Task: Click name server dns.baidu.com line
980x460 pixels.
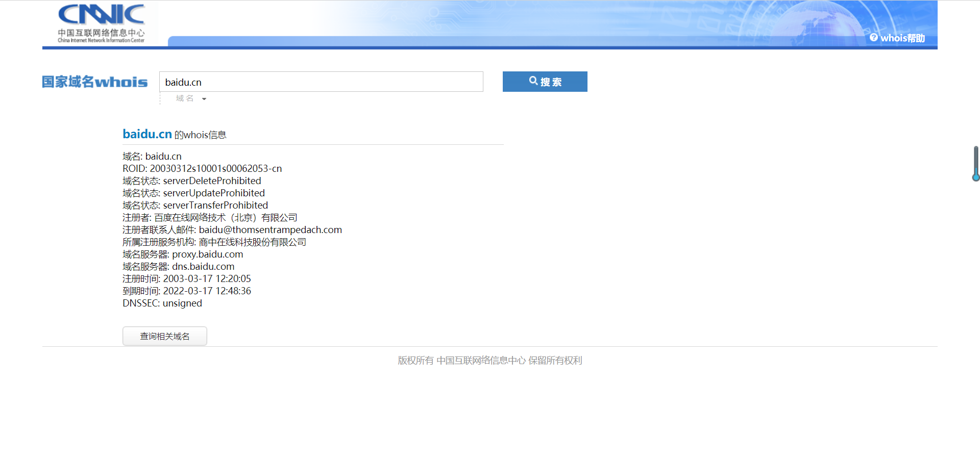Action: [x=179, y=267]
